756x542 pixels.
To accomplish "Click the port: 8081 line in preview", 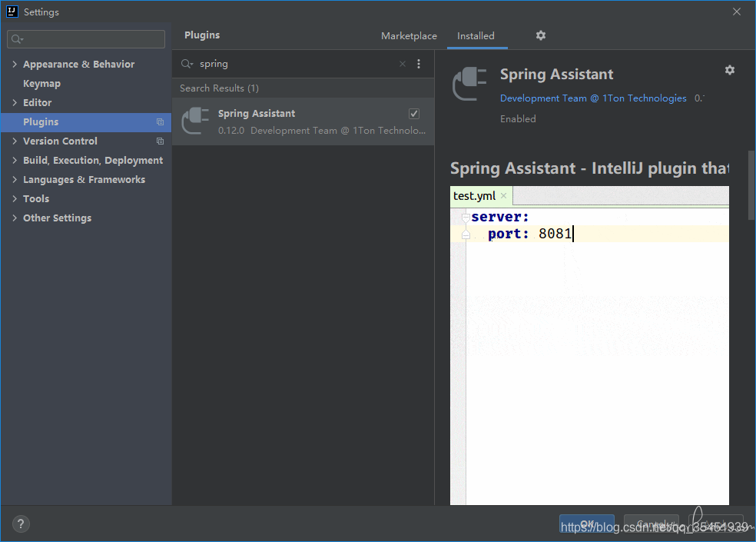I will click(589, 234).
